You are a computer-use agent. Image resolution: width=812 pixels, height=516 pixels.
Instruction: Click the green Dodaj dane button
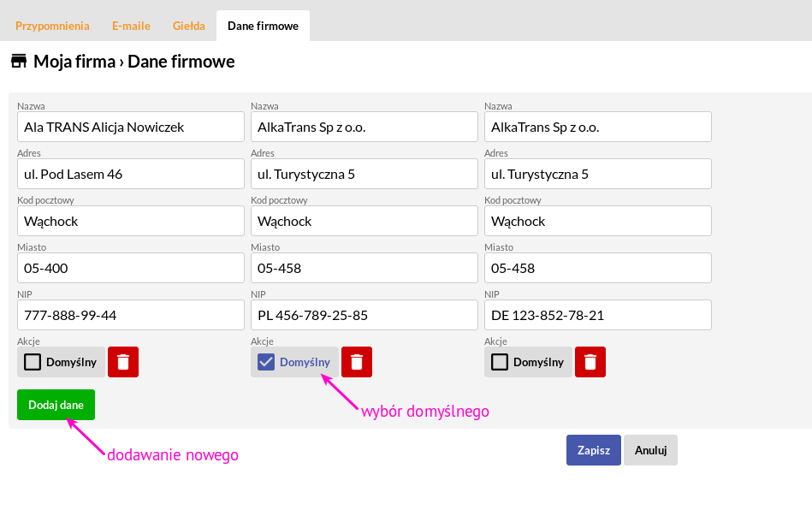56,405
